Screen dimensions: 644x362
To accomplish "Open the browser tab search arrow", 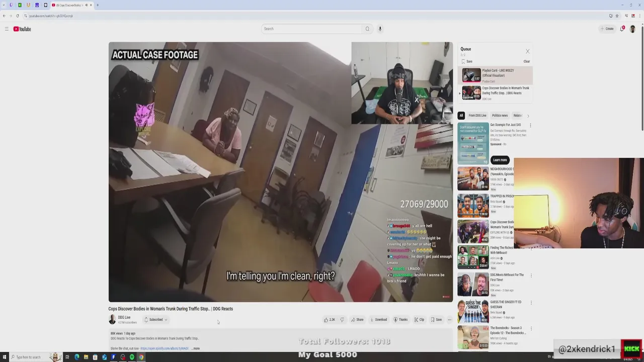I will click(x=4, y=5).
